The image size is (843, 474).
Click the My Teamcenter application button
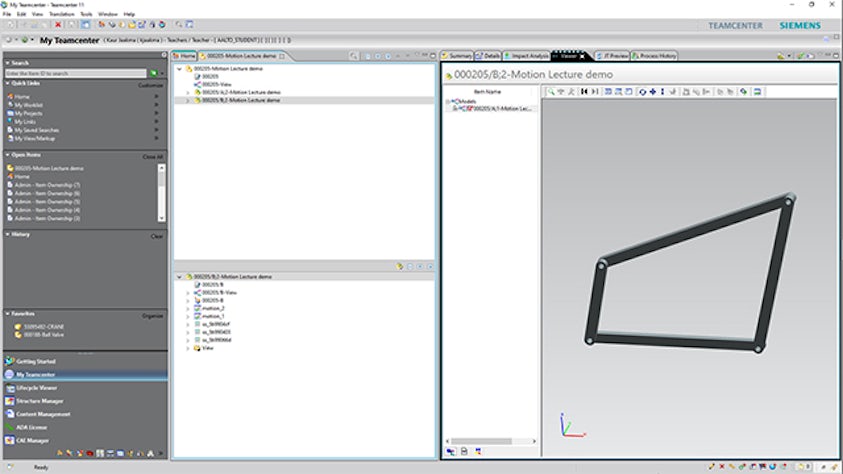point(85,375)
